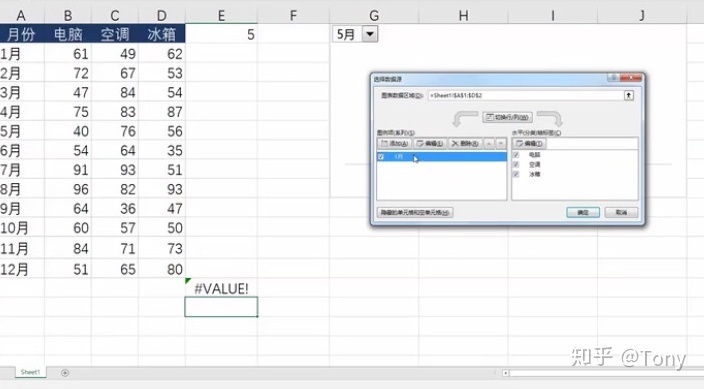Open the dialog help question-mark button
The image size is (704, 389).
click(613, 78)
